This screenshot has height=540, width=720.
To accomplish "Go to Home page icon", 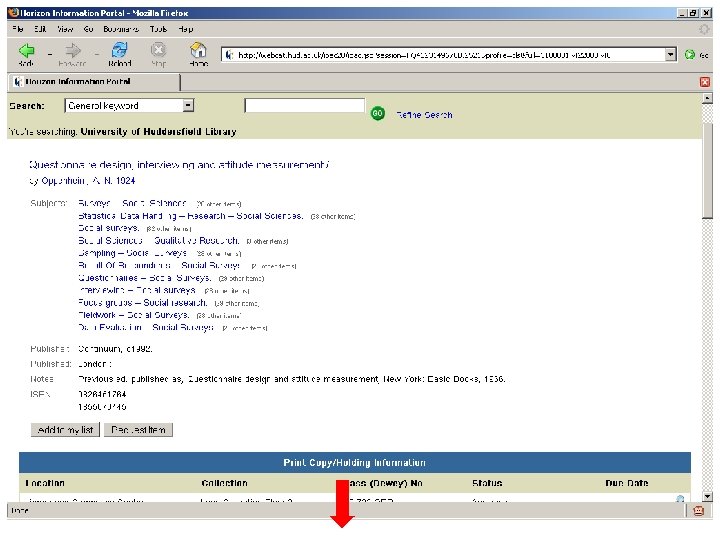I will click(x=198, y=50).
